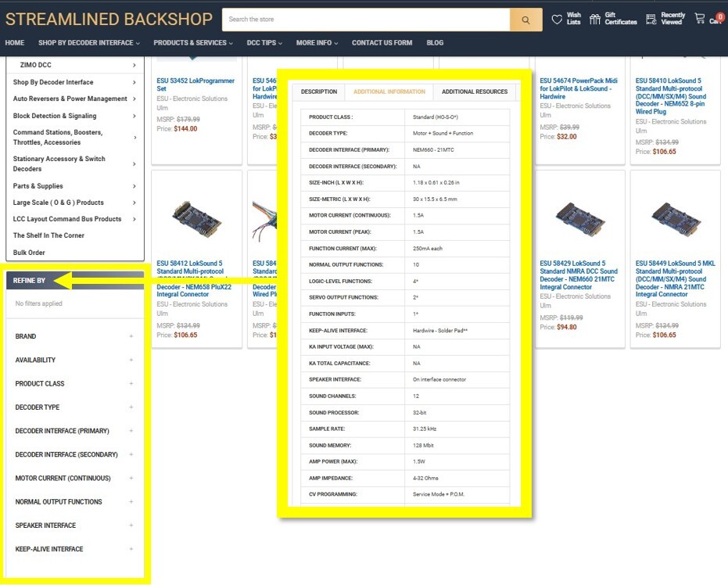Expand Keep-Alive Interface filter plus icon

(131, 549)
